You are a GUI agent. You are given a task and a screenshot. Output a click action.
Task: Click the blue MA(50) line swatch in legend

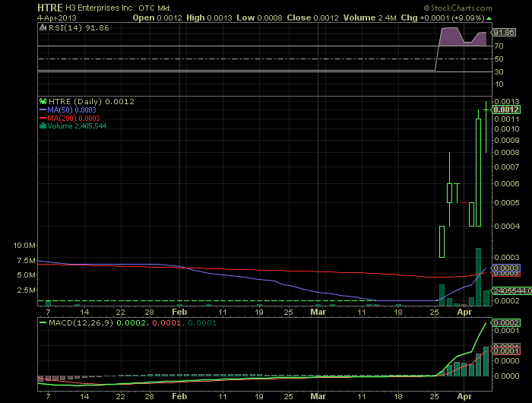click(43, 110)
